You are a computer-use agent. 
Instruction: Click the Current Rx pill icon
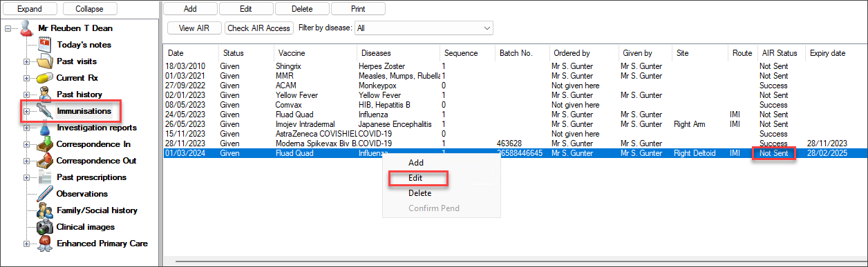(x=44, y=78)
